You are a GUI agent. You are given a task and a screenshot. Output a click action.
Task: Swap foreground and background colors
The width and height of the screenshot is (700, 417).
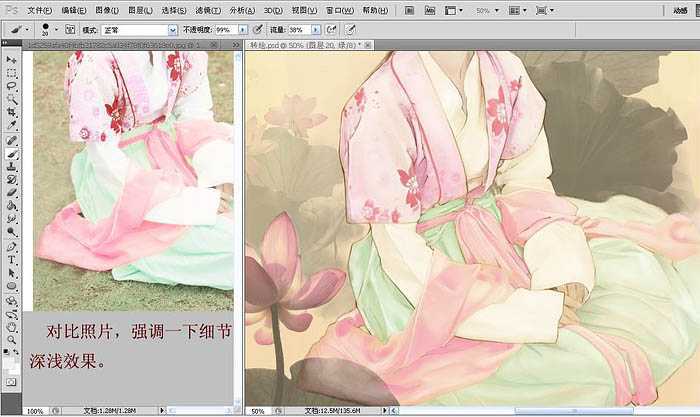click(x=16, y=352)
